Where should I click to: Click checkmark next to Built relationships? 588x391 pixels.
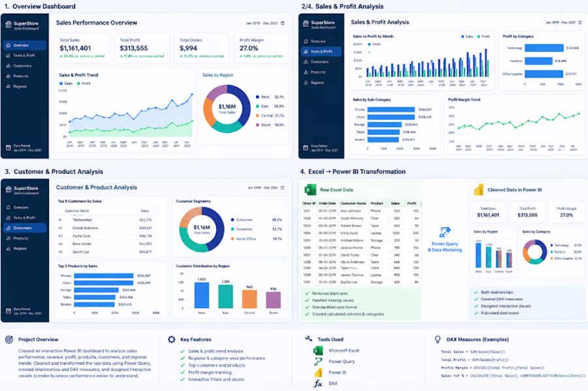(476, 292)
